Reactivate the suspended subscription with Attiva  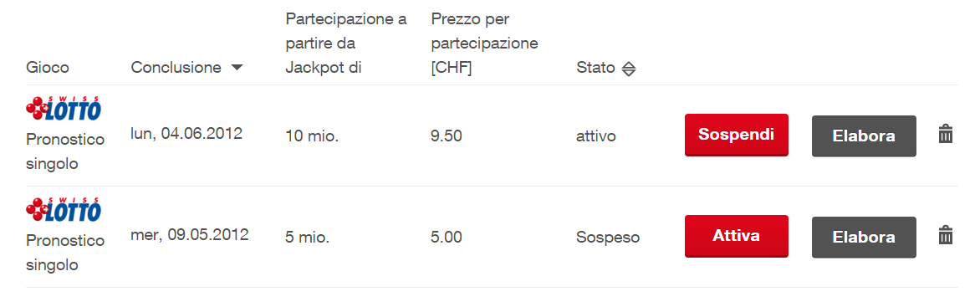pyautogui.click(x=736, y=237)
